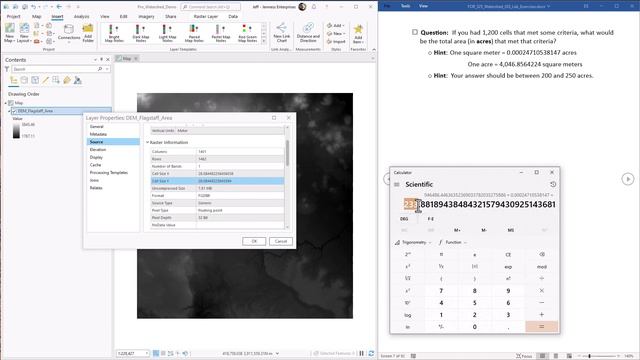Close the Map view tab

[136, 59]
